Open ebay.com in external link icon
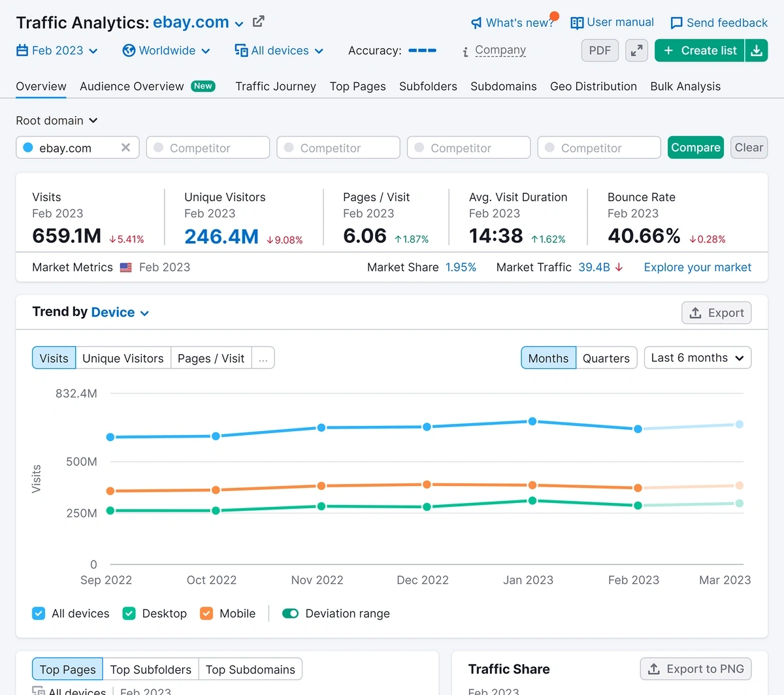This screenshot has width=784, height=695. pyautogui.click(x=259, y=22)
